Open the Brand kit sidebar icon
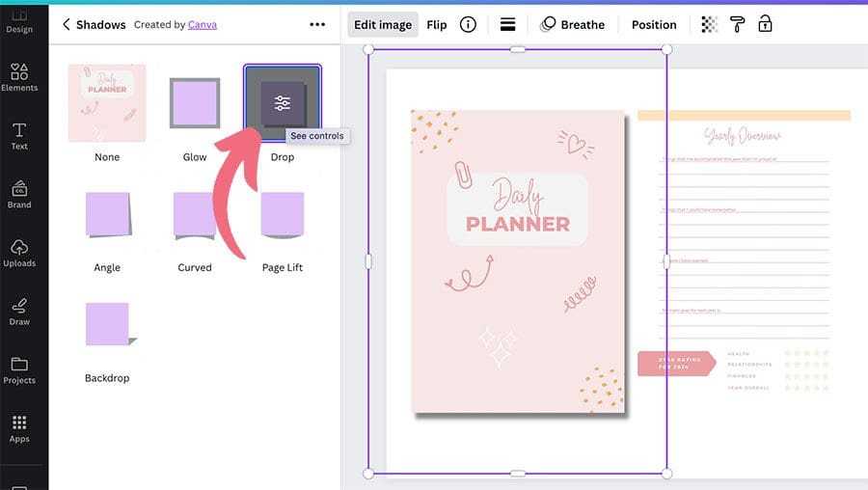Viewport: 868px width, 490px height. click(x=19, y=194)
